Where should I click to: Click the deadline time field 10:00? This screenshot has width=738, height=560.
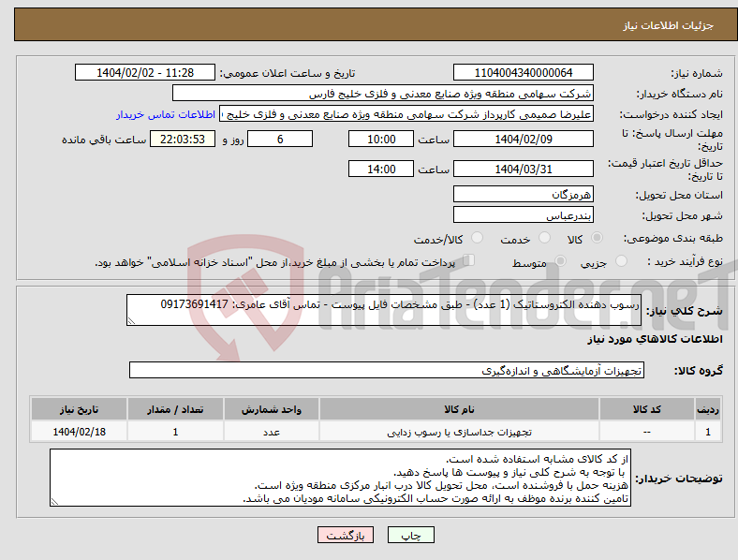coord(381,140)
